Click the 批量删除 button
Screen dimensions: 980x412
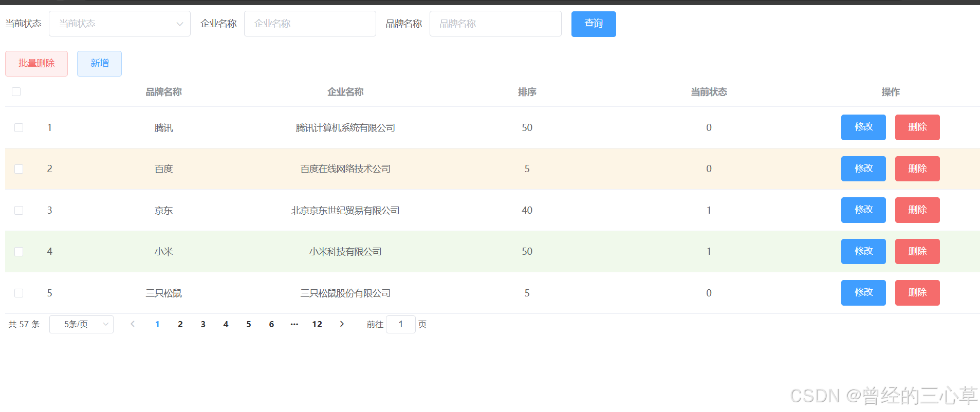(x=36, y=63)
